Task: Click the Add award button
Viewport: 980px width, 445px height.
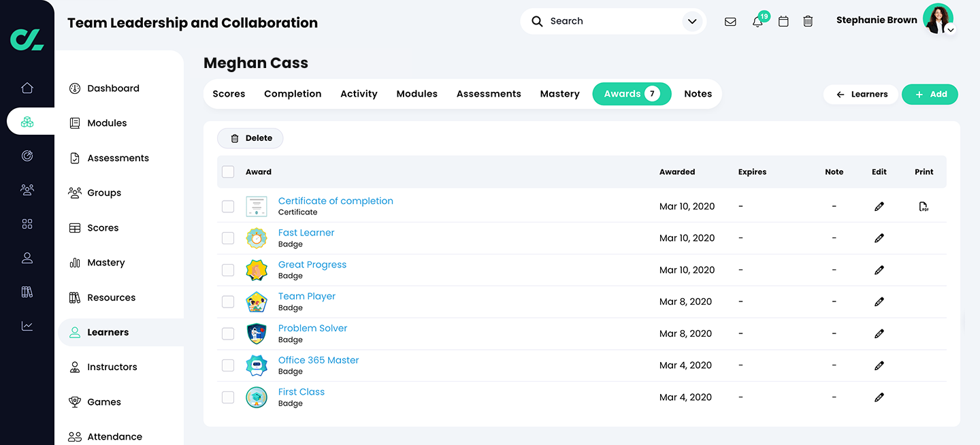Action: [x=930, y=95]
